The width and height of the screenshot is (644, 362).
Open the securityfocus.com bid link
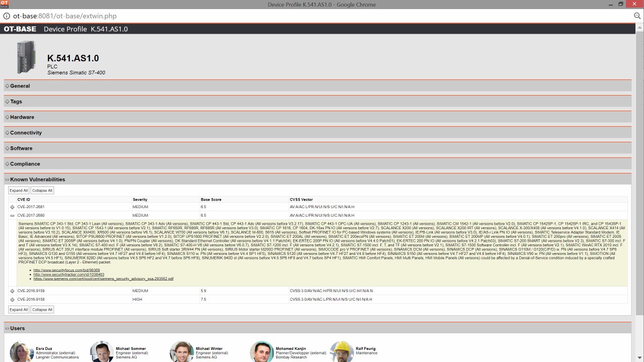pos(66,270)
